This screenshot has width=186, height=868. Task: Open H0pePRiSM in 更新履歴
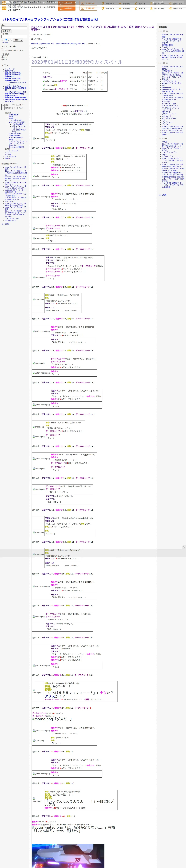(x=166, y=87)
